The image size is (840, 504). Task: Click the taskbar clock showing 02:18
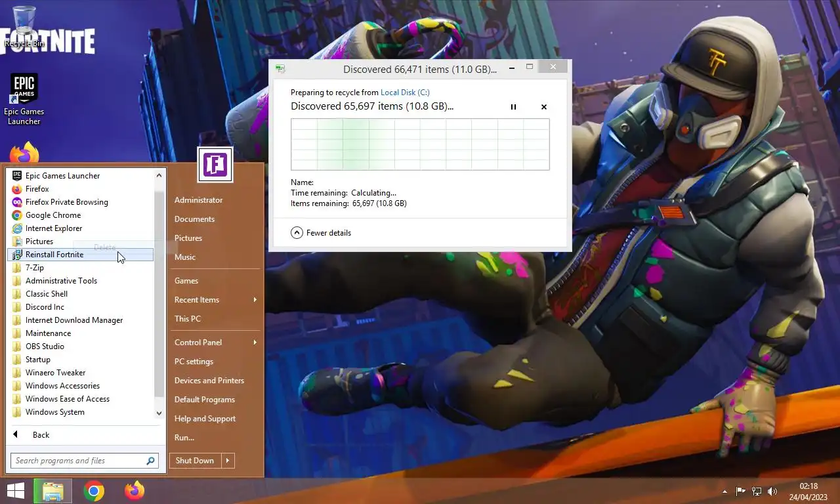click(x=808, y=491)
